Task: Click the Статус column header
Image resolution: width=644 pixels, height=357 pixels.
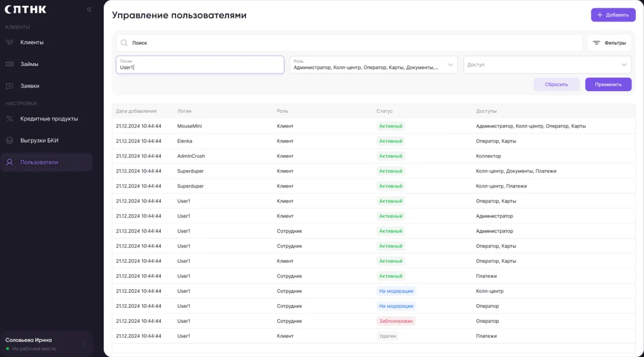Action: tap(384, 111)
